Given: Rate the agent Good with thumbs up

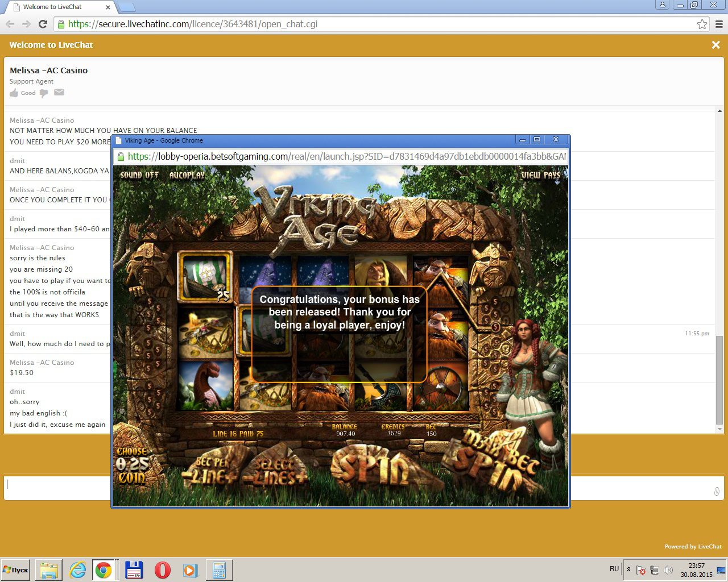Looking at the screenshot, I should coord(14,93).
